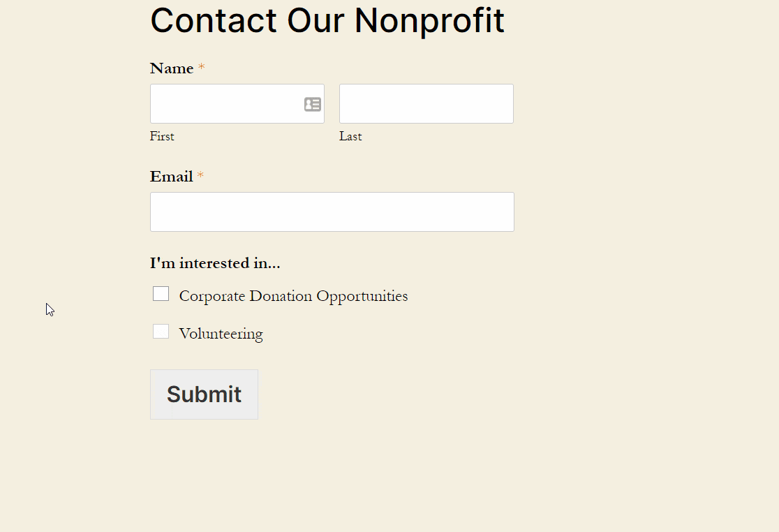Click the Name field label
The image size is (779, 532).
[x=172, y=68]
